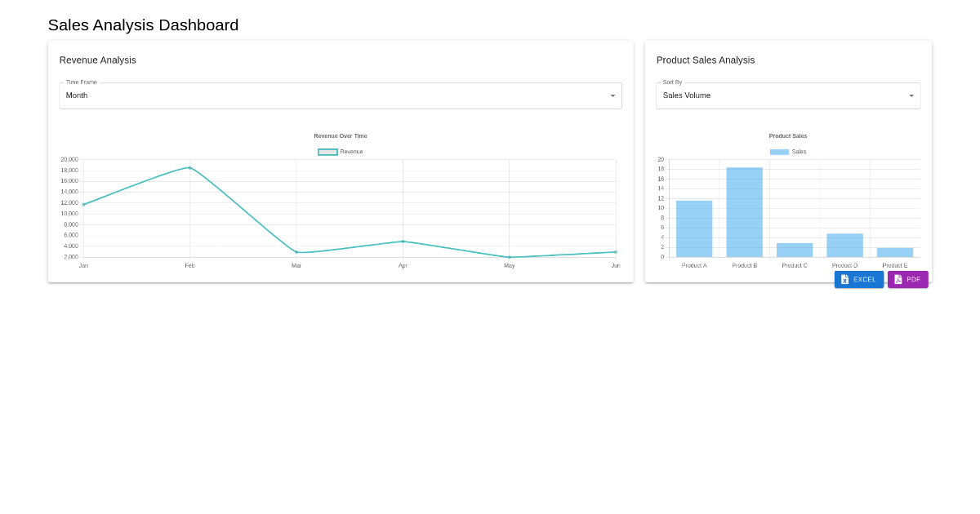Select the Jun data point on the line chart
The width and height of the screenshot is (980, 514).
(616, 252)
